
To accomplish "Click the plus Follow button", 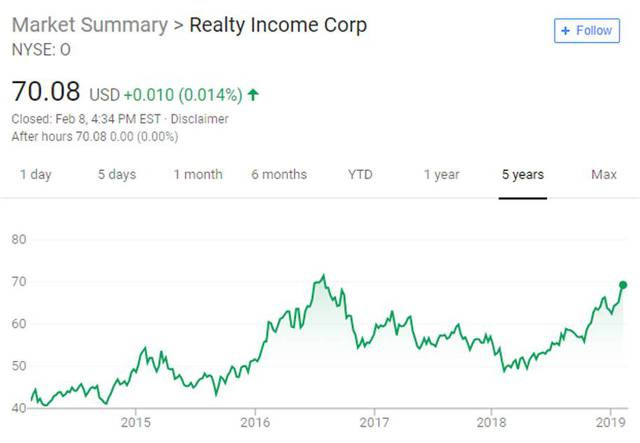I will tap(587, 31).
